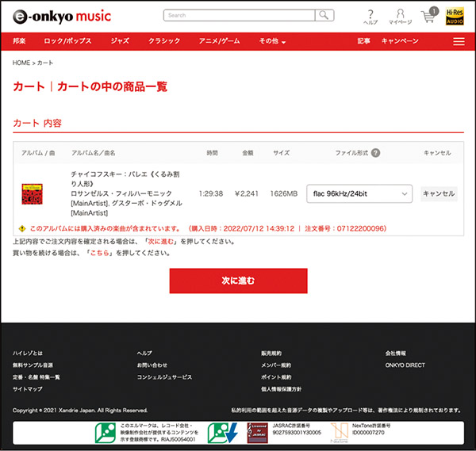Open the hamburger menu icon

click(x=459, y=41)
